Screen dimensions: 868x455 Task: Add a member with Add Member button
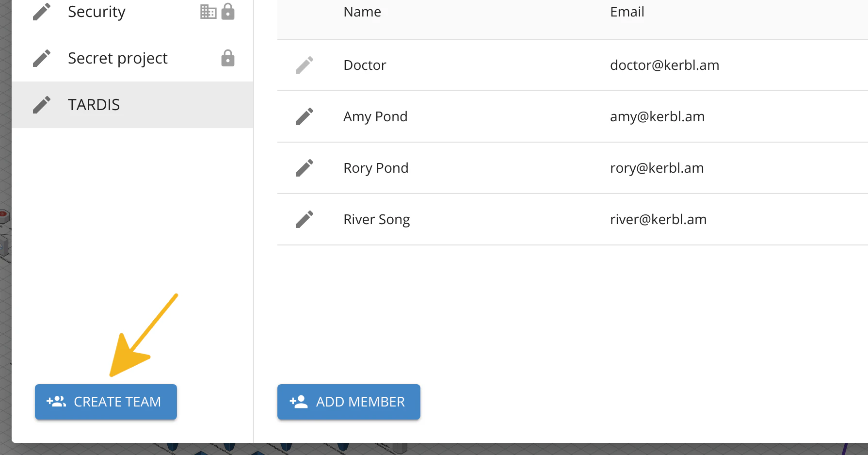tap(349, 402)
